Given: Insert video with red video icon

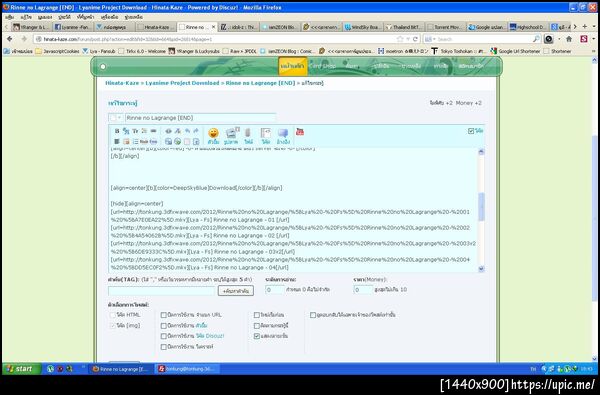Looking at the screenshot, I should (x=300, y=132).
